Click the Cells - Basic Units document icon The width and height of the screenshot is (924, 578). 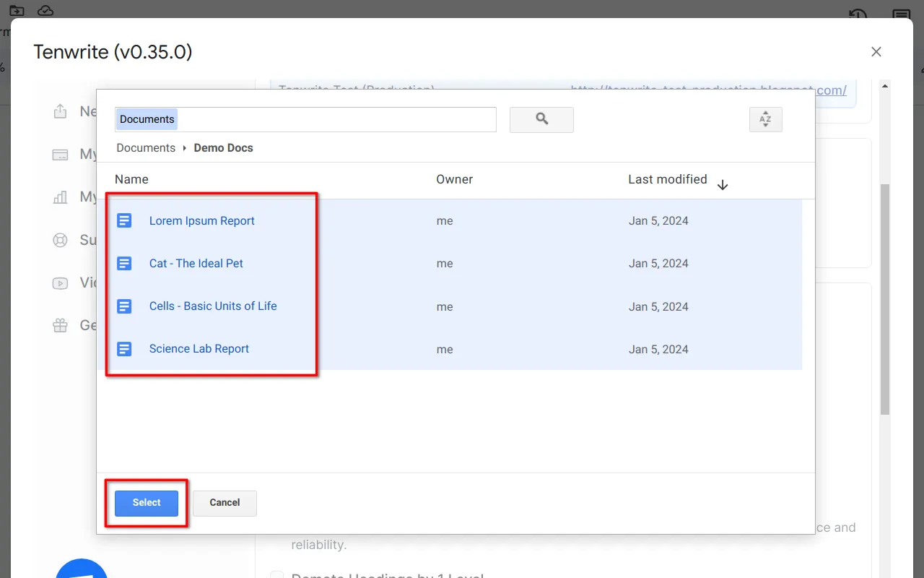[x=124, y=306]
